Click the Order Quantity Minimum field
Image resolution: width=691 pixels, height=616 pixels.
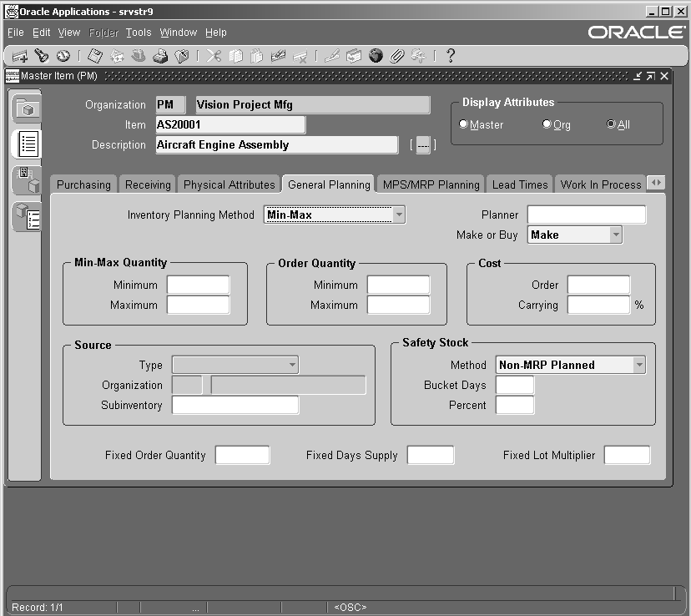[x=398, y=285]
